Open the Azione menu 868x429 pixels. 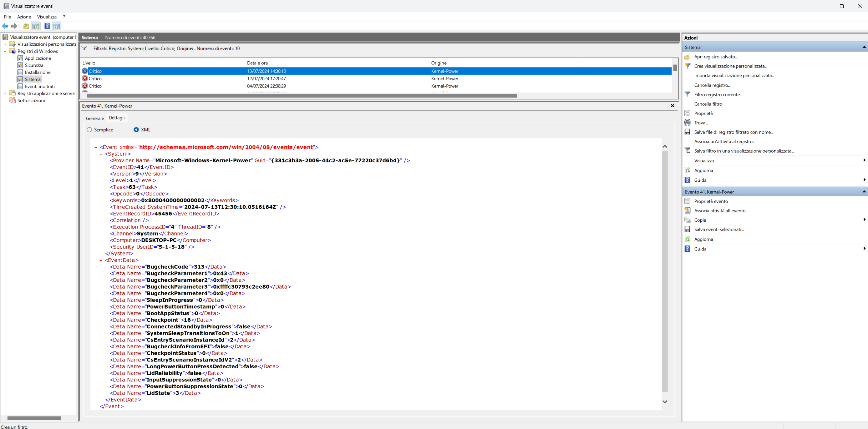[24, 17]
